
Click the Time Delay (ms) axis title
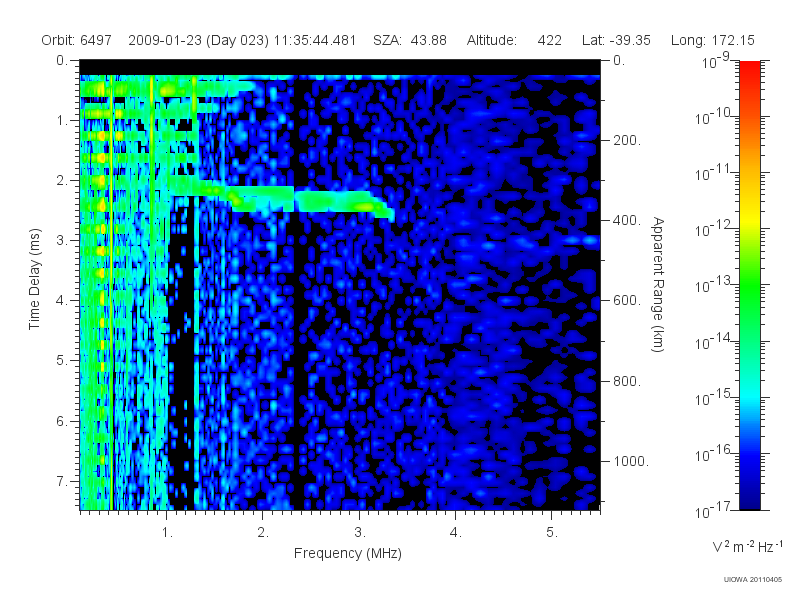[x=34, y=279]
